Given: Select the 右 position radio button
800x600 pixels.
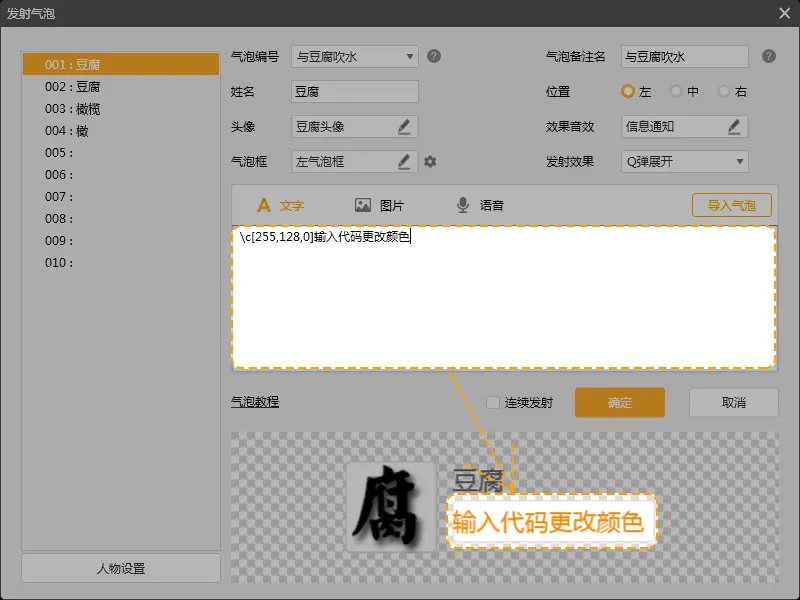Looking at the screenshot, I should (724, 91).
